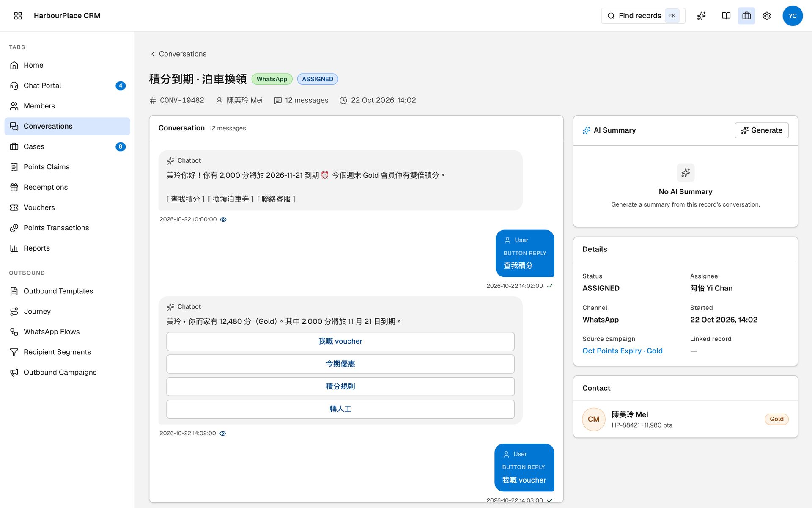Open Cases with 8 badge
This screenshot has width=812, height=508.
tap(67, 146)
